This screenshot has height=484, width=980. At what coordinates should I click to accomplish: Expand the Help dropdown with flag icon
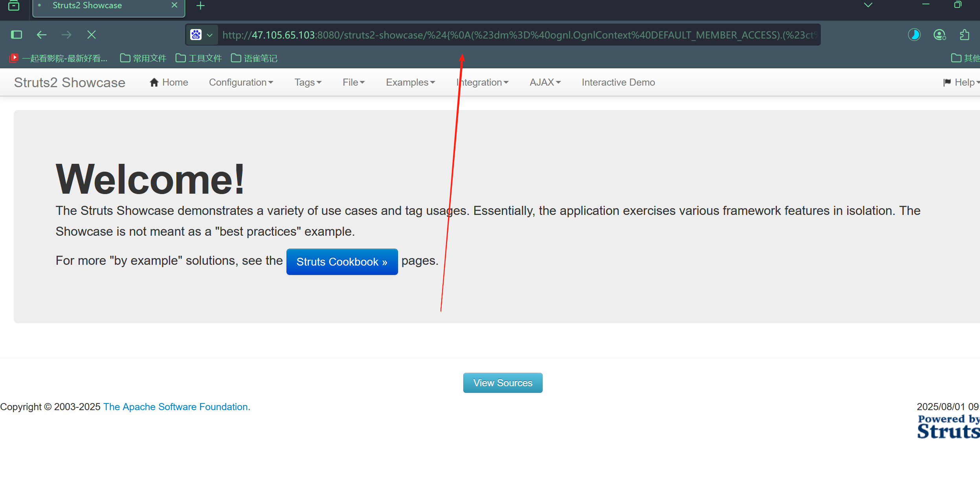[961, 82]
